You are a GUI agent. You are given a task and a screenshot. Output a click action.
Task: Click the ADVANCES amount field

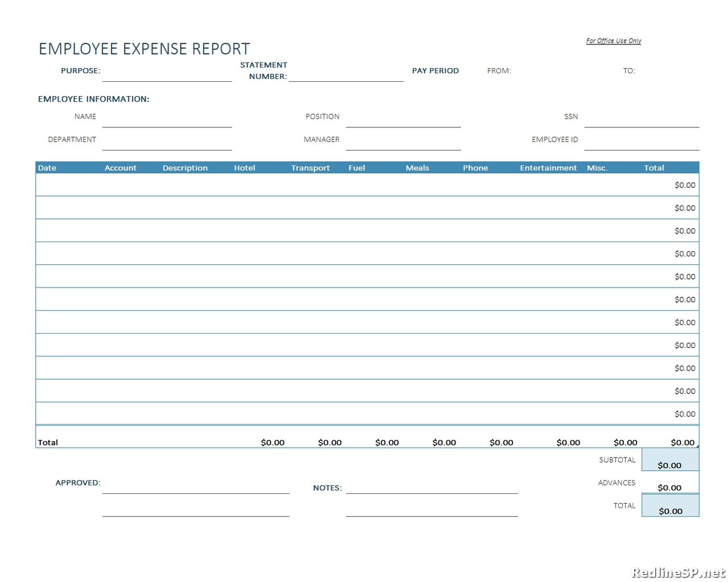pyautogui.click(x=670, y=488)
